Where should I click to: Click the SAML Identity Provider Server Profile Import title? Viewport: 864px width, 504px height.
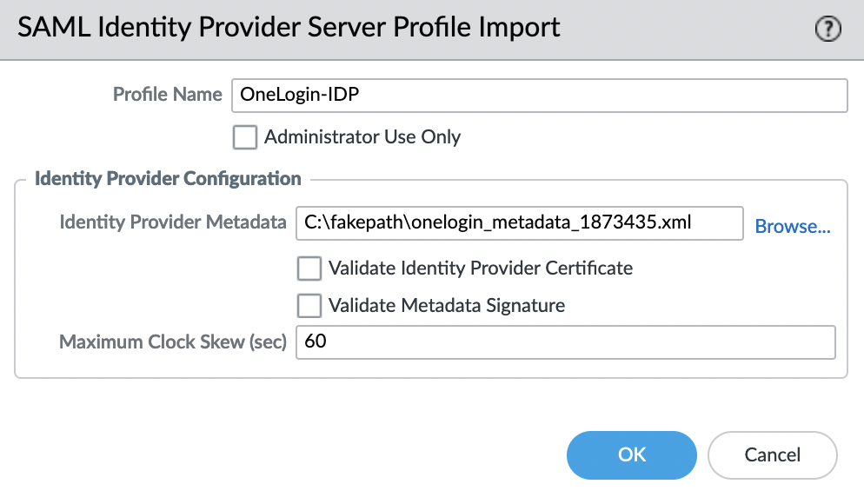click(x=289, y=27)
